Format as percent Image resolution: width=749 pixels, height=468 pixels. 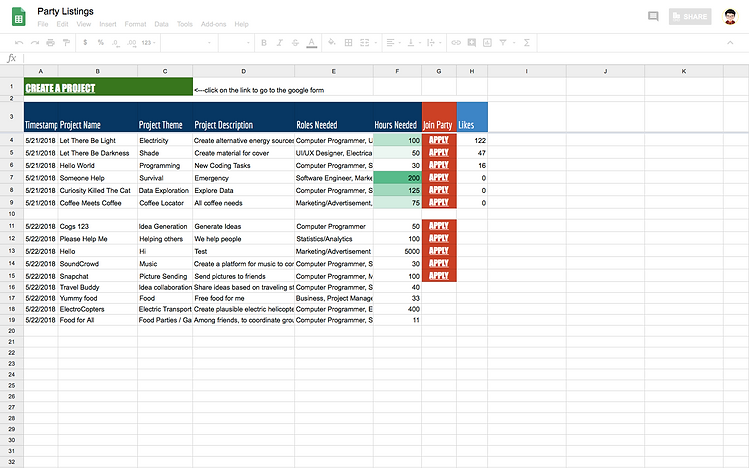(100, 43)
